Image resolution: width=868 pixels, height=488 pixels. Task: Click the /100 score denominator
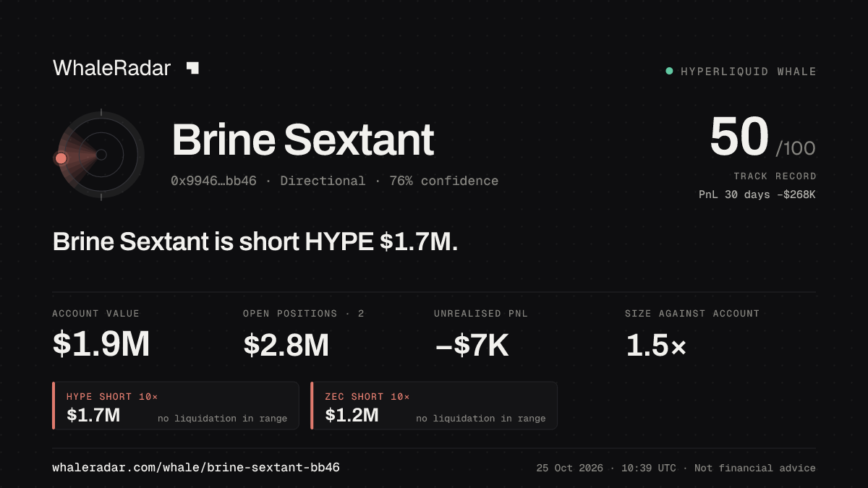click(x=796, y=149)
